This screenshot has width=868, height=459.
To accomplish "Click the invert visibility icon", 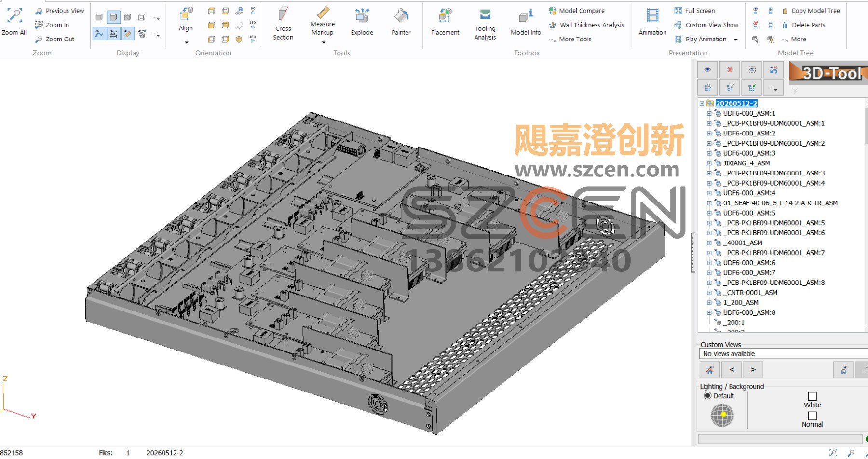I will point(774,70).
